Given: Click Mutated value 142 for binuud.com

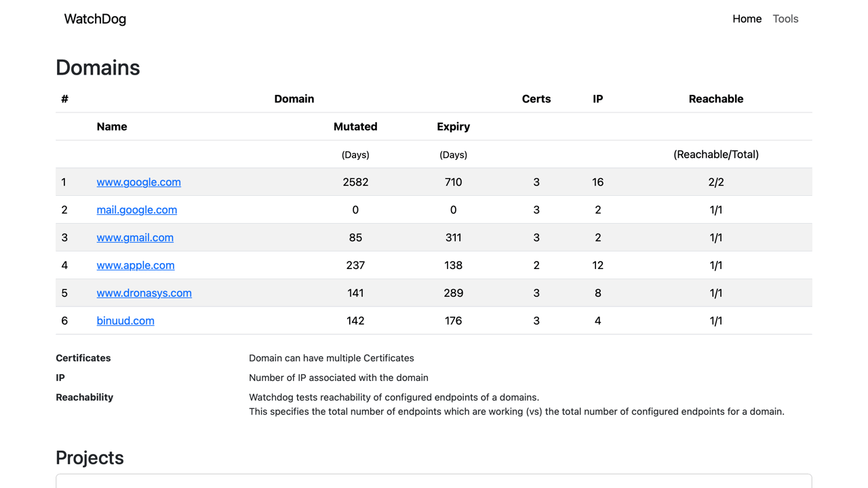Looking at the screenshot, I should tap(355, 321).
